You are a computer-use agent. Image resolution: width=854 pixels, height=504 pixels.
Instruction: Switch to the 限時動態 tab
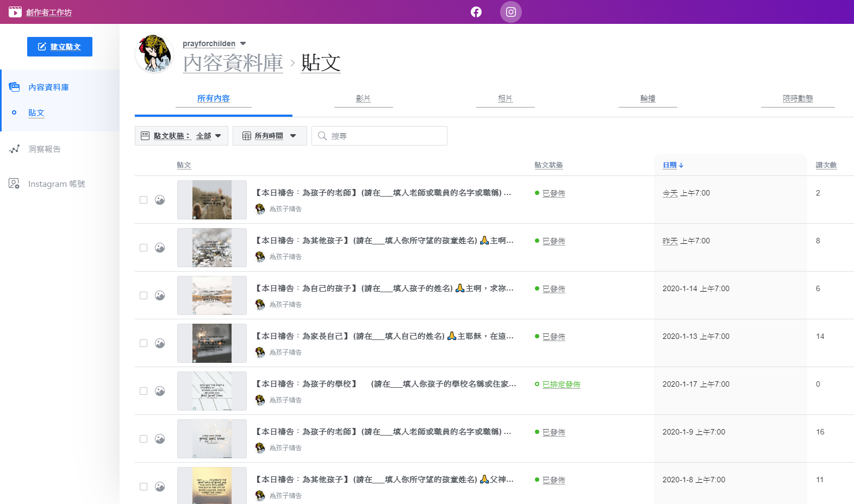(797, 98)
